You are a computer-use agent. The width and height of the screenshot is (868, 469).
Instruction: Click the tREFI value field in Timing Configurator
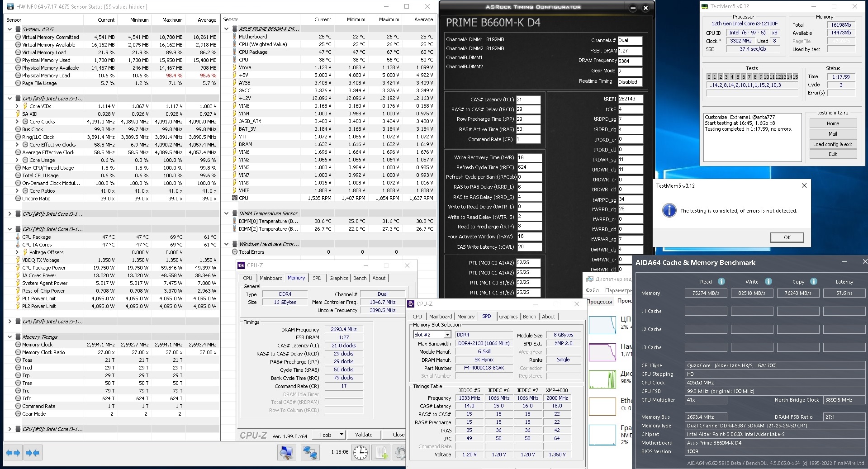tap(631, 99)
